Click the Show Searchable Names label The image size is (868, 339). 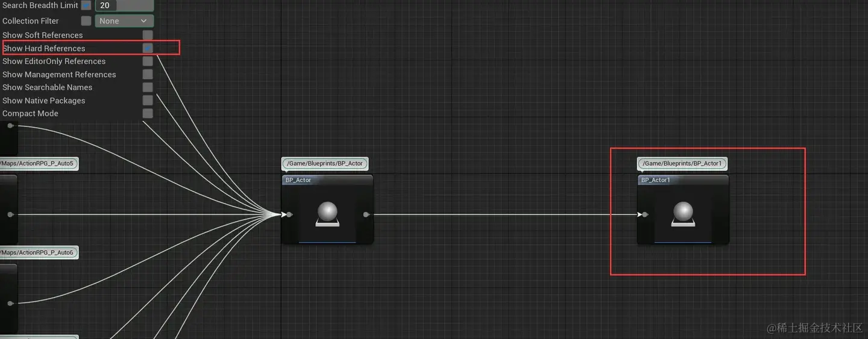(x=47, y=87)
